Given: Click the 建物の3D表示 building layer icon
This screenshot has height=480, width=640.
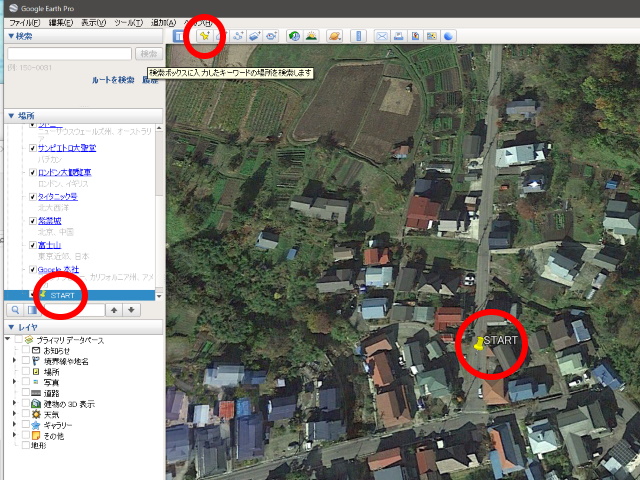Looking at the screenshot, I should 36,404.
